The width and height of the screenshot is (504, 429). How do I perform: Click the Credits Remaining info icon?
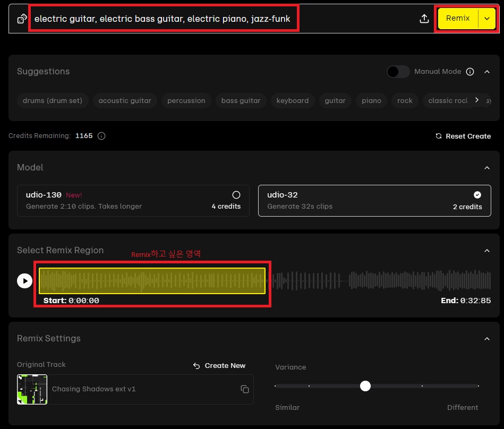101,136
